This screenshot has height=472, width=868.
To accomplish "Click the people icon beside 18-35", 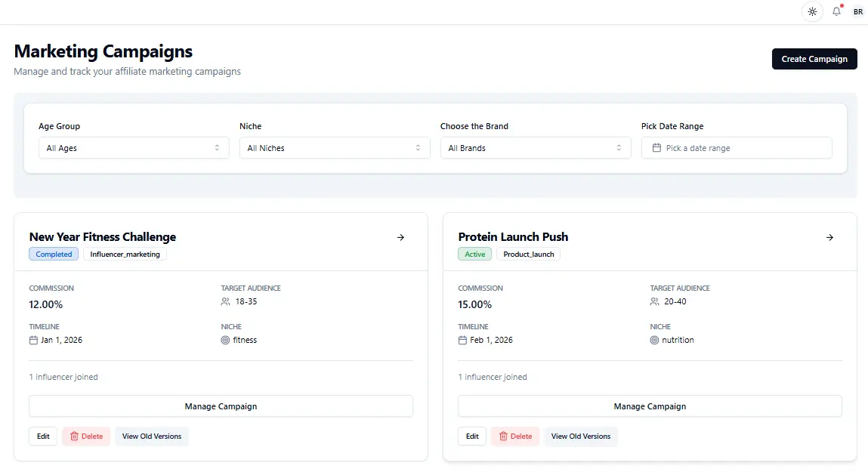I will coord(225,301).
